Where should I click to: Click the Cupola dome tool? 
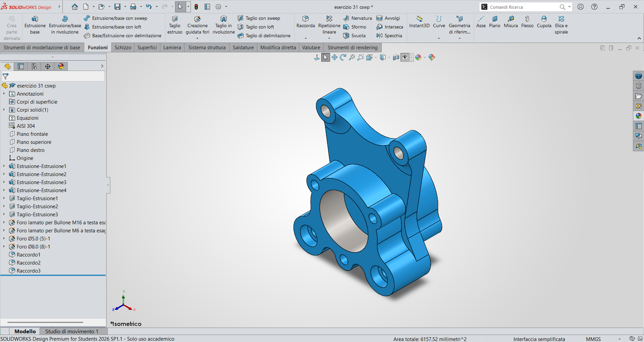(544, 22)
